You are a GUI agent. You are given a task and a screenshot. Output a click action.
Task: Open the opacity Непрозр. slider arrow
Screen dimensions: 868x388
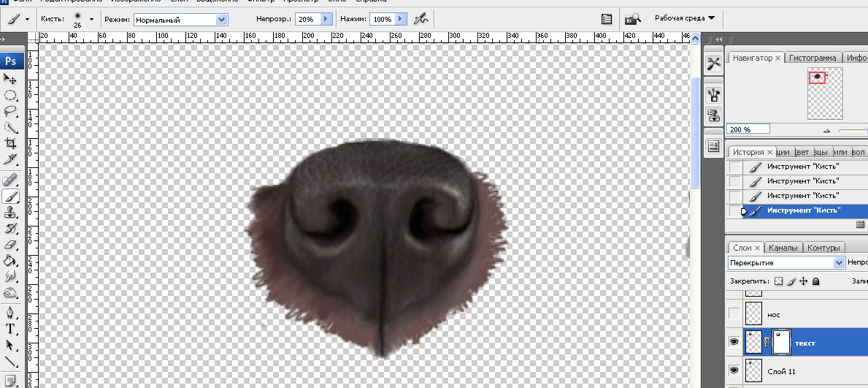(326, 20)
